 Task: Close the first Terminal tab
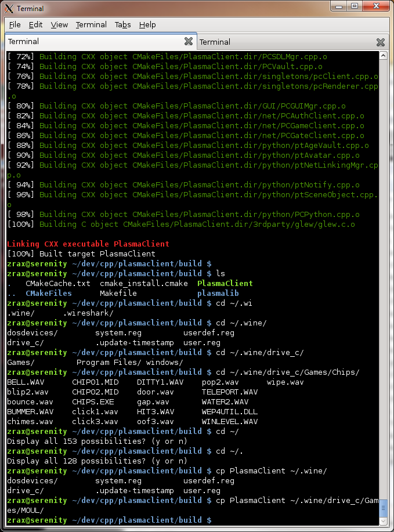click(189, 41)
